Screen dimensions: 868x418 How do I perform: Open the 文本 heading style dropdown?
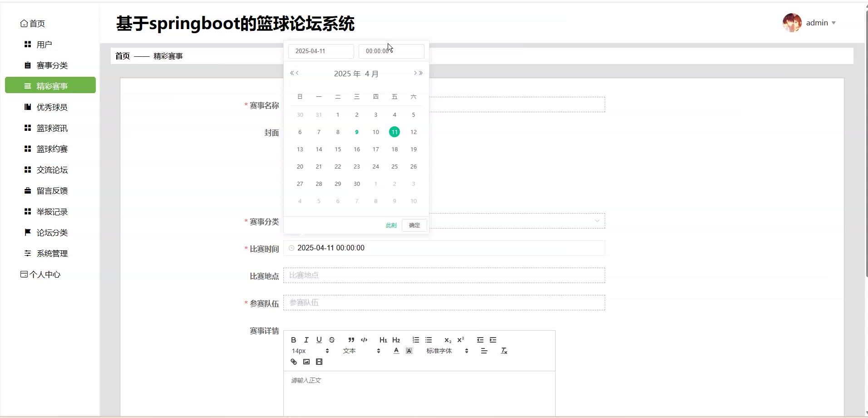pyautogui.click(x=361, y=351)
